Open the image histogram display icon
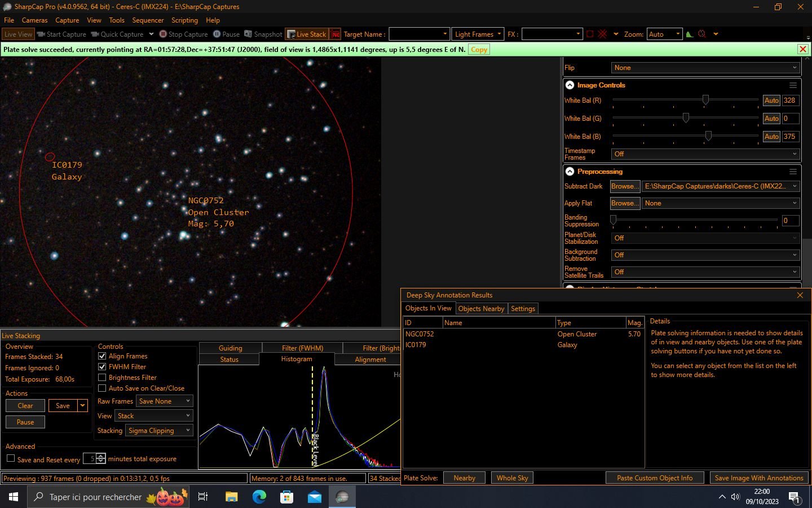Screen dimensions: 812x508 [689, 34]
